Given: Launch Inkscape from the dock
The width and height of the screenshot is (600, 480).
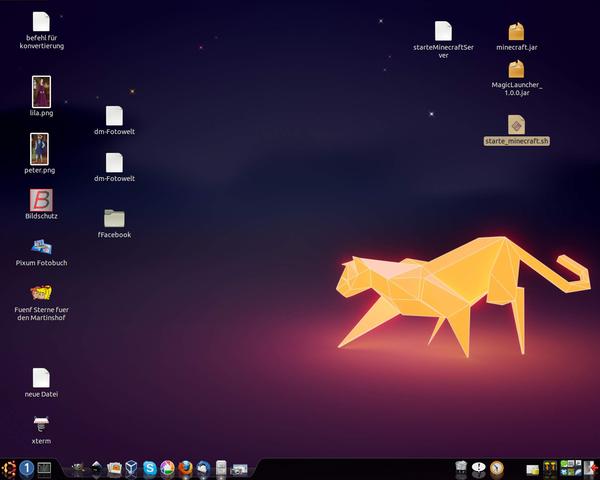Looking at the screenshot, I should [96, 468].
